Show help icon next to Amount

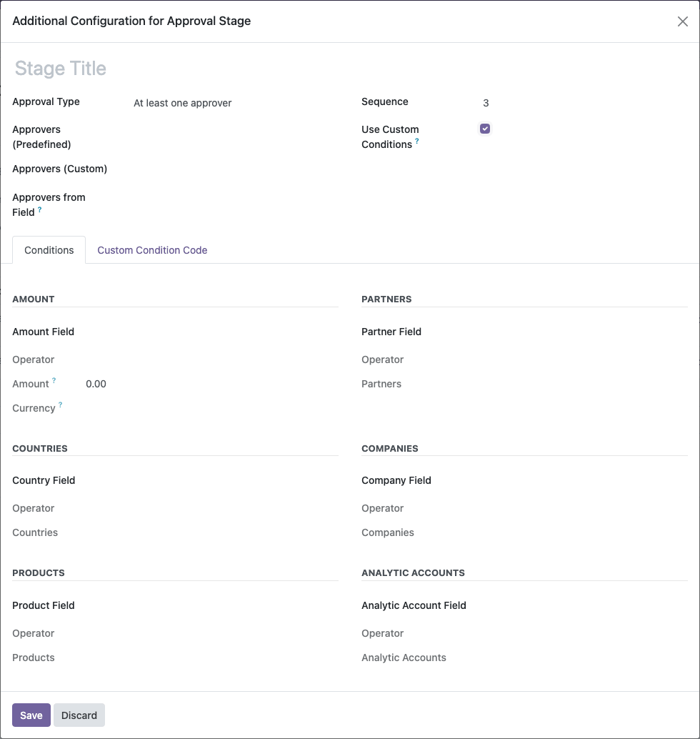click(54, 380)
